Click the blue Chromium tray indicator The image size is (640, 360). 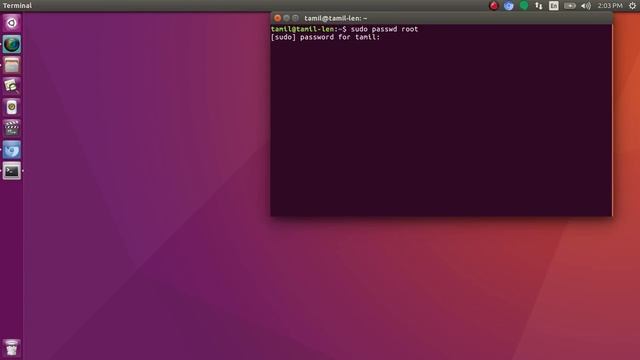[x=509, y=6]
